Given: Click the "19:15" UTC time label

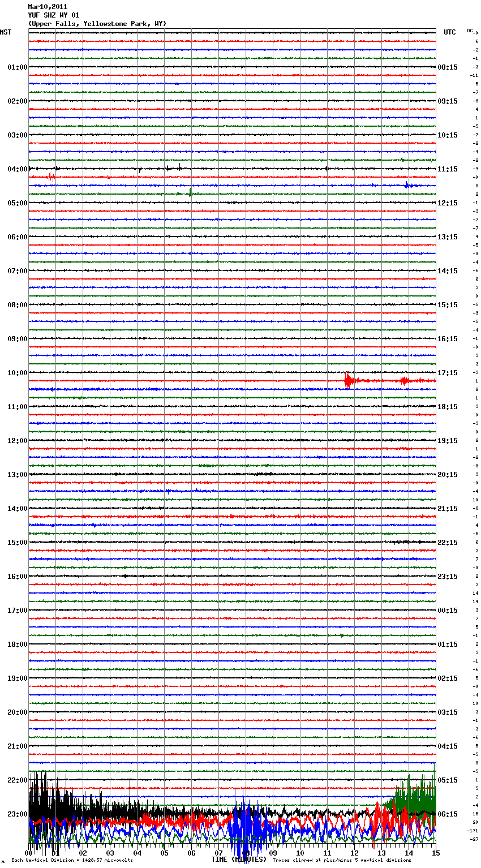Looking at the screenshot, I should tap(448, 441).
